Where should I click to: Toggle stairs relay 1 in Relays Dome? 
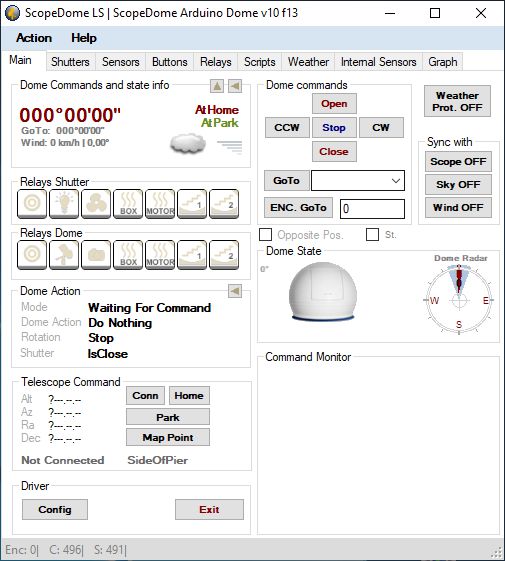(192, 254)
